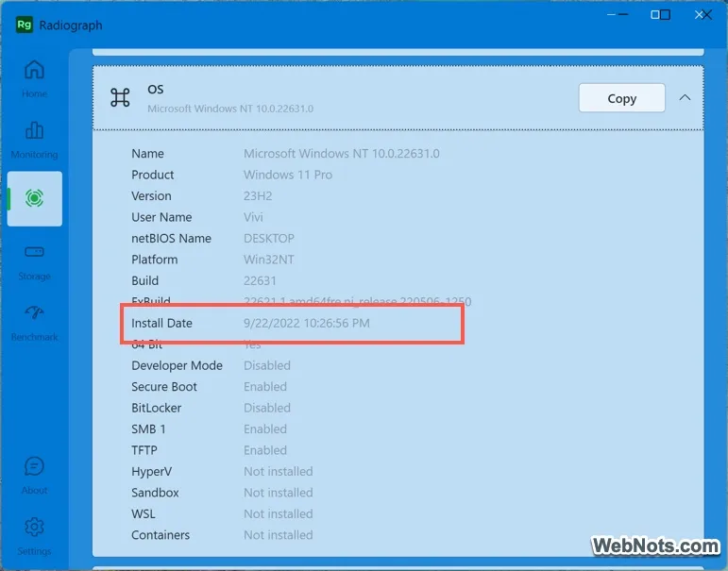This screenshot has height=571, width=728.
Task: Select the Name label row
Action: tap(147, 154)
